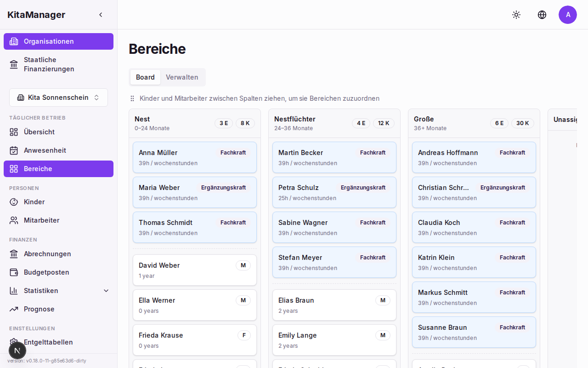Open the Kita Sonnenschein organization selector
588x368 pixels.
(58, 98)
